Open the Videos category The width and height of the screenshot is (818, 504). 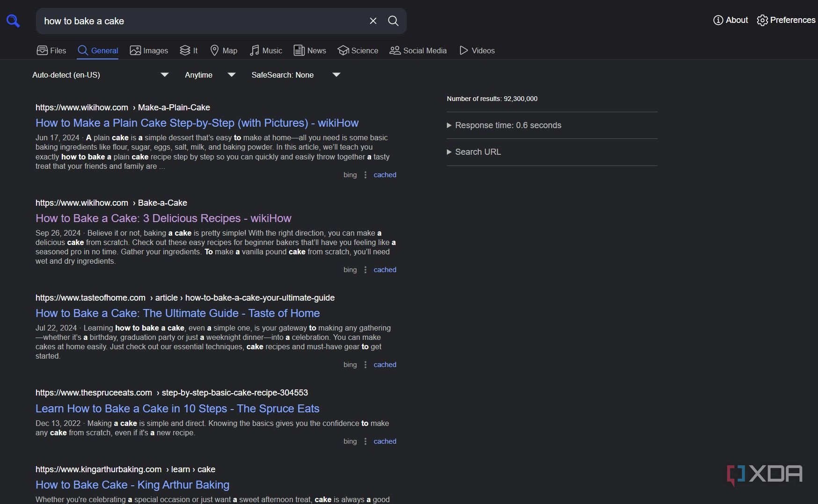pyautogui.click(x=477, y=50)
